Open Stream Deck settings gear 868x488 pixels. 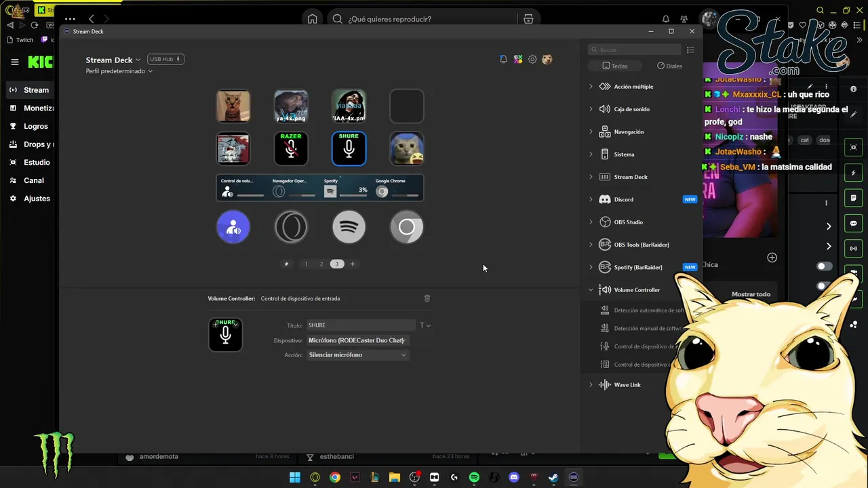[x=532, y=60]
